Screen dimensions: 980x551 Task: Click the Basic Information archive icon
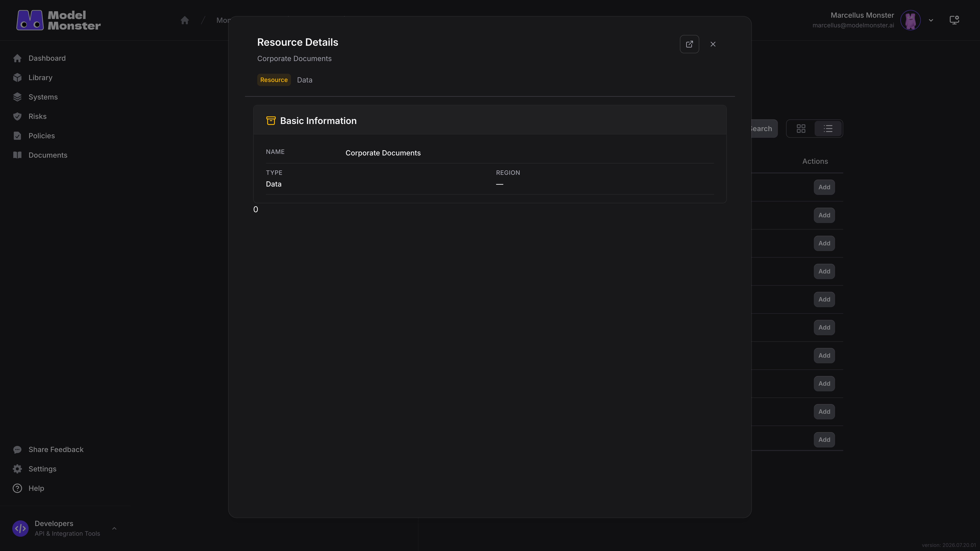pos(271,121)
